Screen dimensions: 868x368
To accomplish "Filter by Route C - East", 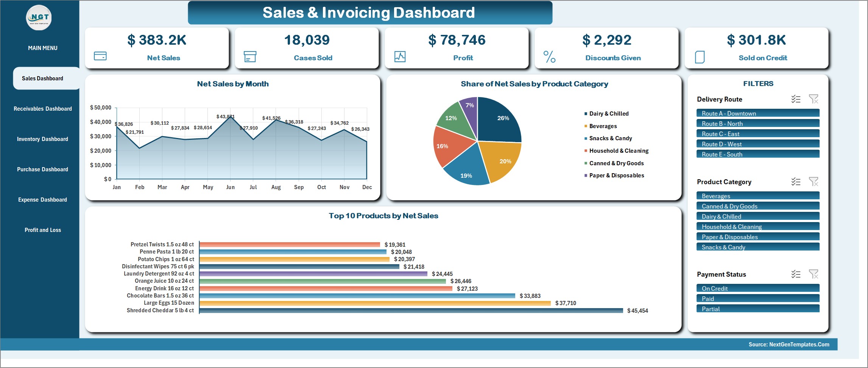I will pyautogui.click(x=758, y=133).
